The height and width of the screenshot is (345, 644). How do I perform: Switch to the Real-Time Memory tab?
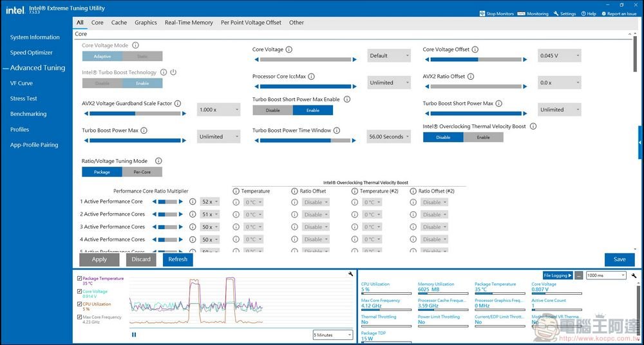point(189,23)
